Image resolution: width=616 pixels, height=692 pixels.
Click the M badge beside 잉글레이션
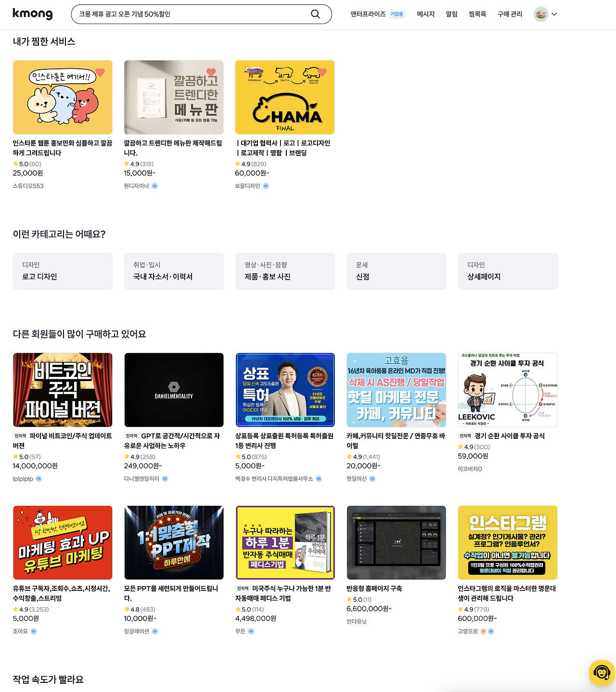click(155, 631)
